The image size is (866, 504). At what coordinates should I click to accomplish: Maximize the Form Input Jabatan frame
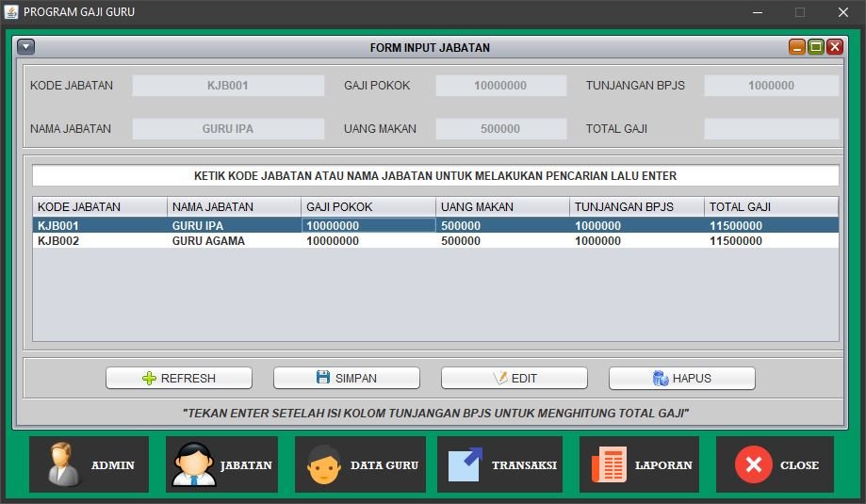point(816,47)
